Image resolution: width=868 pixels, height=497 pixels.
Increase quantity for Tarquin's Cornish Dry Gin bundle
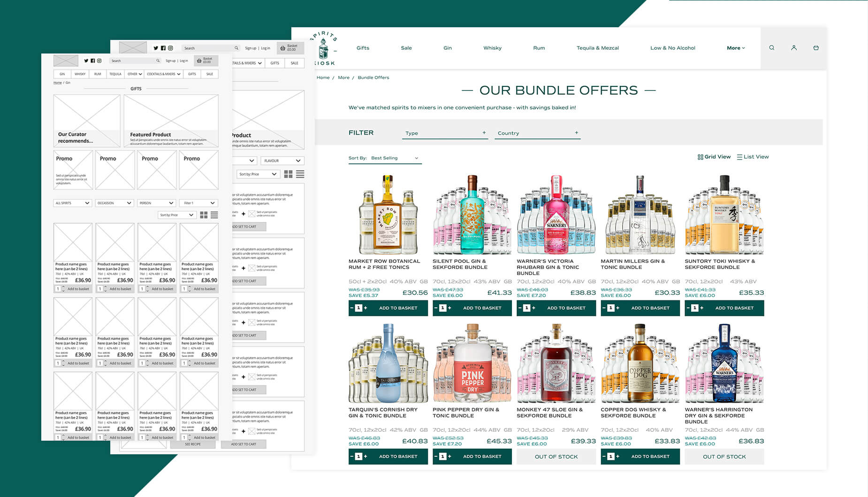pos(366,456)
